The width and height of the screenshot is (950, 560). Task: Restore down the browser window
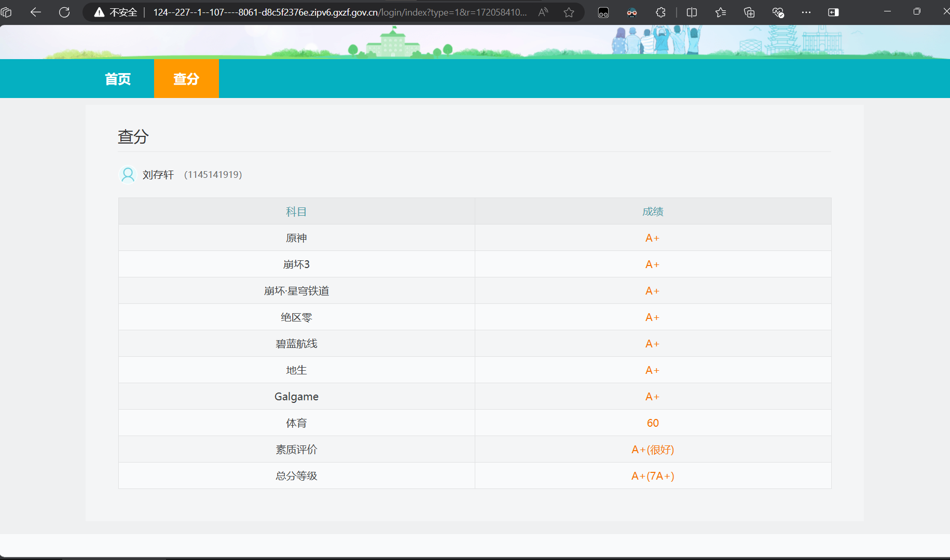pyautogui.click(x=917, y=11)
